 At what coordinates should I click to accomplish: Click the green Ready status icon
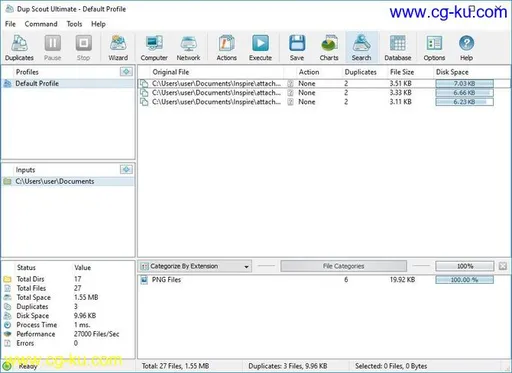click(7, 366)
